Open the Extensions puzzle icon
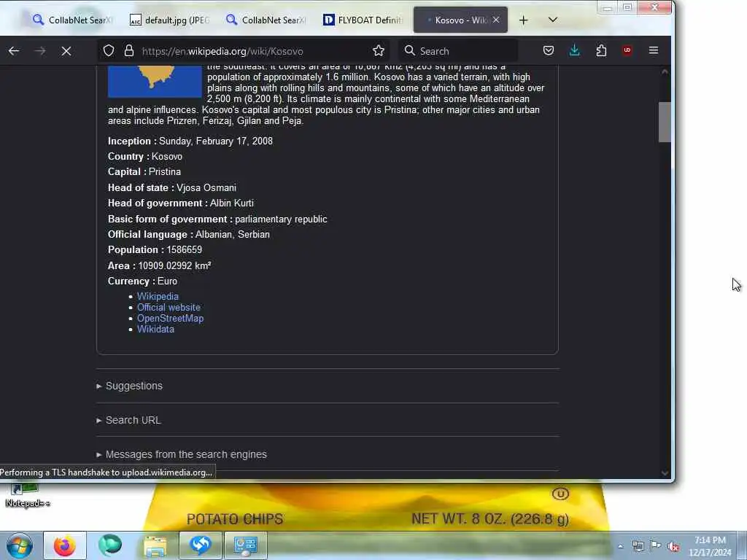 (x=601, y=50)
